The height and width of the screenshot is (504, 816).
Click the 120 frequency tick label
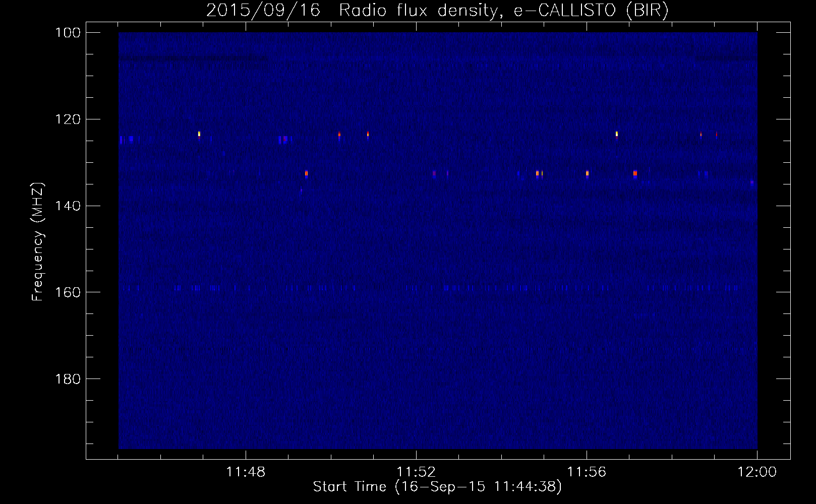[x=68, y=119]
